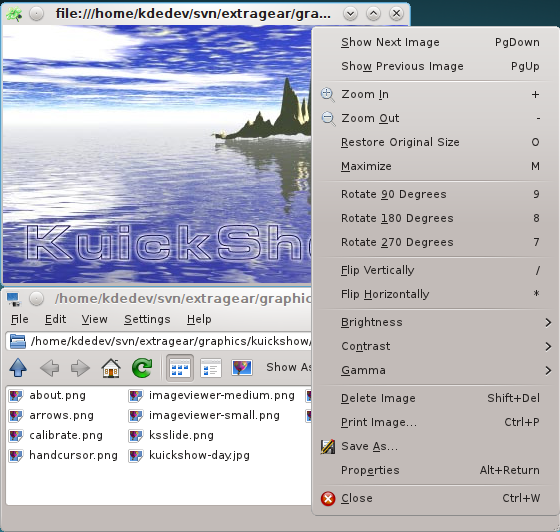
Task: Select the file name handcursor.png
Action: coord(73,456)
